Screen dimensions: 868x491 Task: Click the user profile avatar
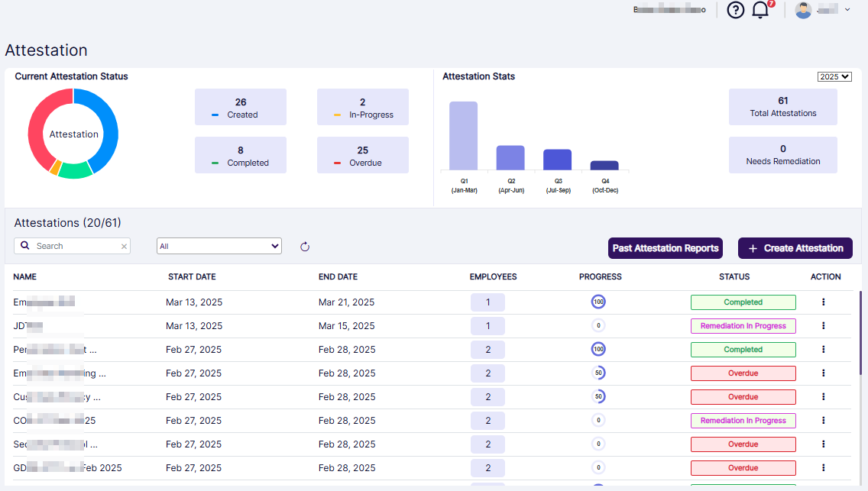pos(803,10)
